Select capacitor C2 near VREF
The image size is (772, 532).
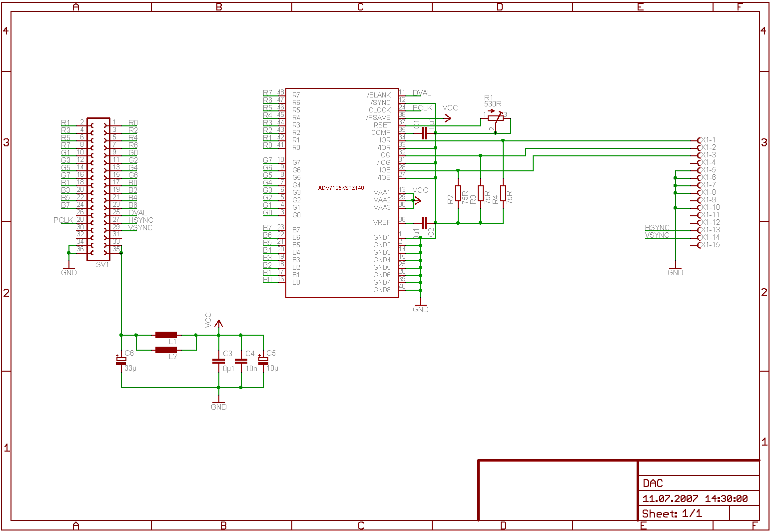[424, 223]
